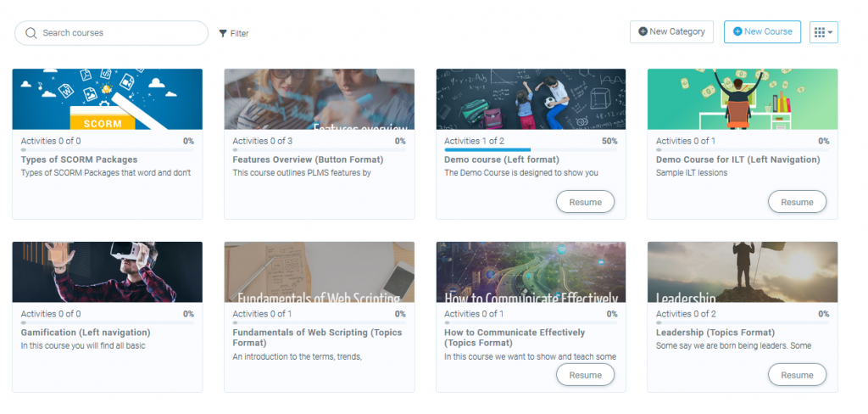Type in the Search courses field
The image size is (868, 414).
(x=119, y=33)
